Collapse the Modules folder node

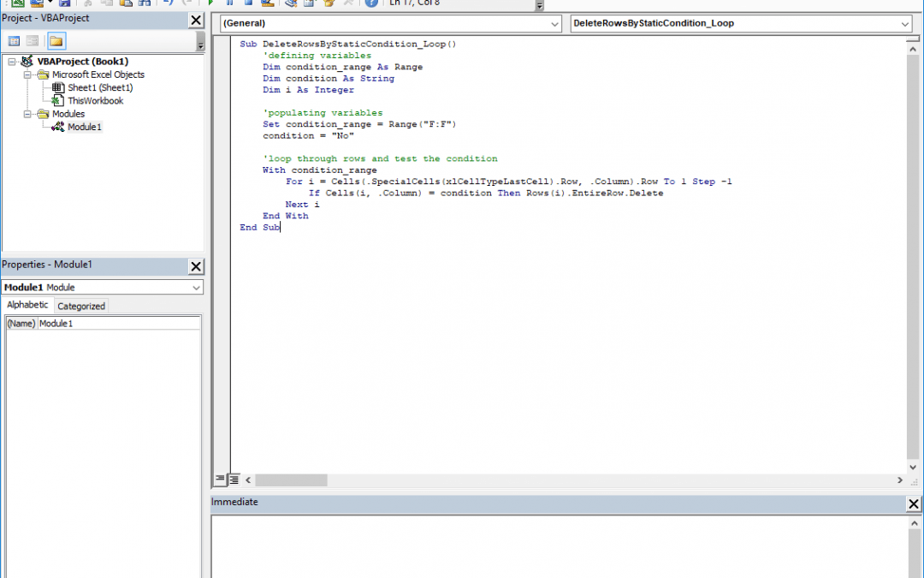[27, 114]
